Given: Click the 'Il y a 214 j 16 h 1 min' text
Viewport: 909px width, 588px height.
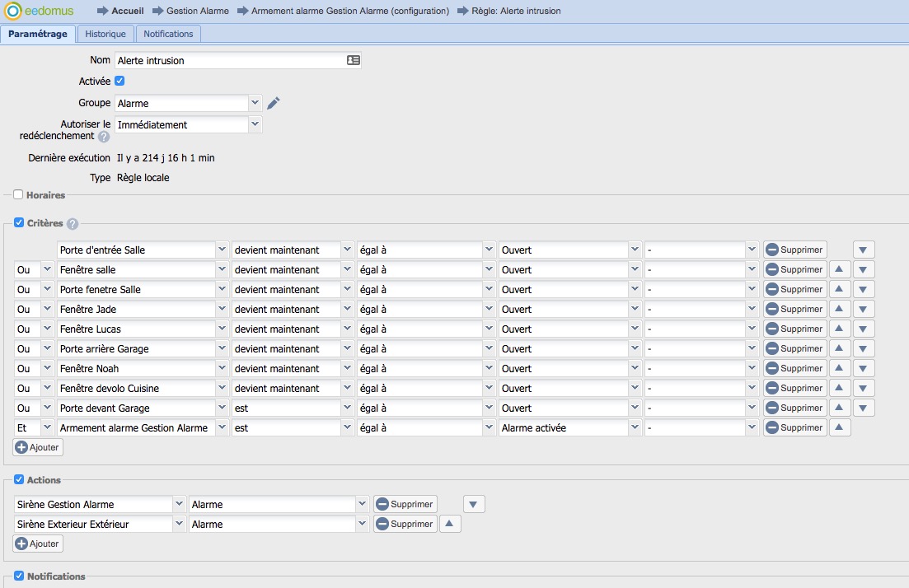Looking at the screenshot, I should (x=166, y=157).
